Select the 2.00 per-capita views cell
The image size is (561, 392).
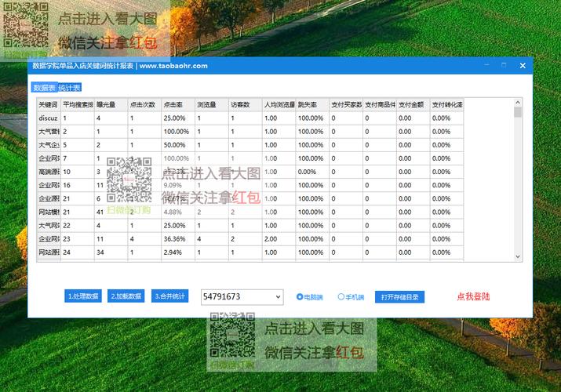(x=279, y=239)
